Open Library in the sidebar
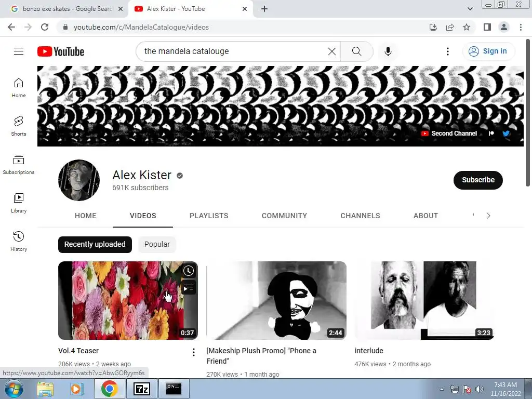Screen dimensions: 532x399 [x=19, y=203]
